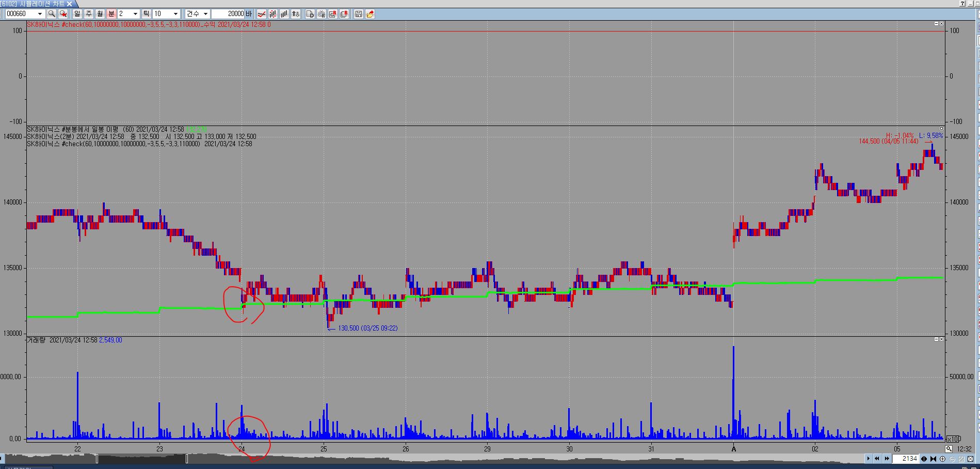This screenshot has width=980, height=469.
Task: Switch to 일 (daily) period
Action: [77, 14]
